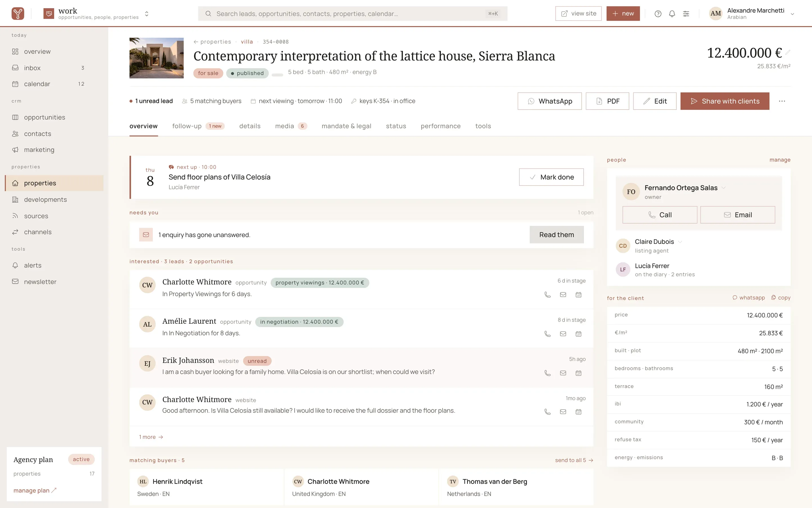Click the search magnifier icon
Image resolution: width=812 pixels, height=508 pixels.
[208, 14]
